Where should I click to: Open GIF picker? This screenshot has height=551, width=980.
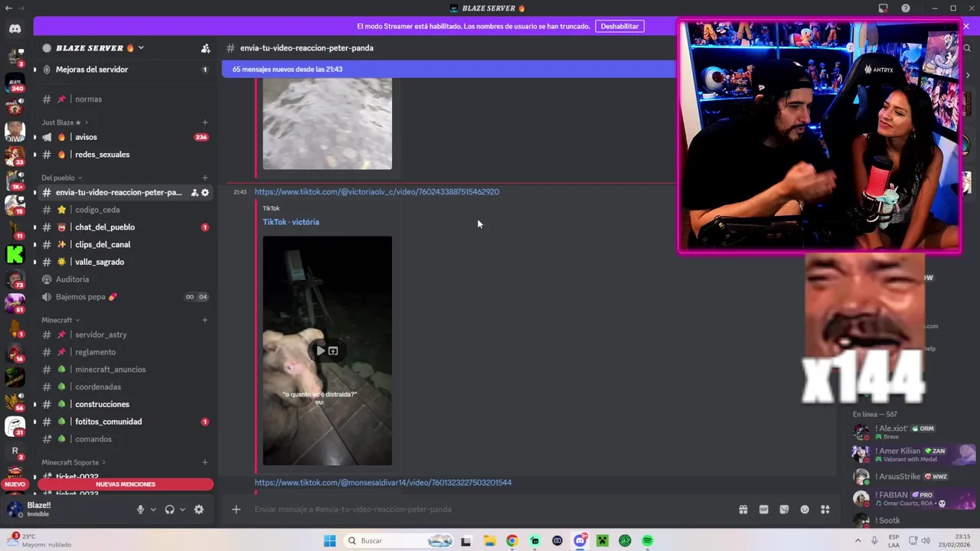763,509
